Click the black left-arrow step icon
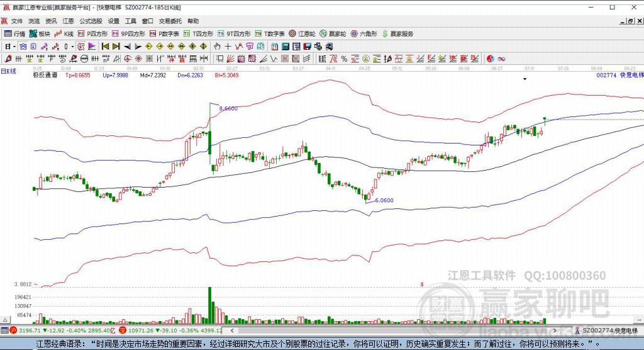Image resolution: width=644 pixels, height=350 pixels. [127, 47]
